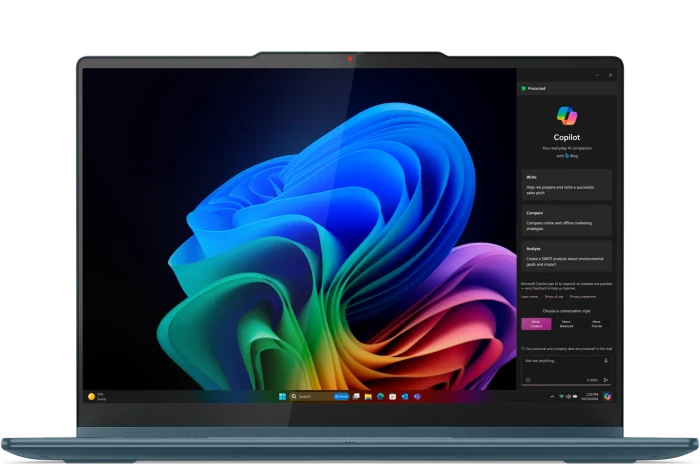700x464 pixels.
Task: Select the Write suggestion card
Action: pos(567,185)
